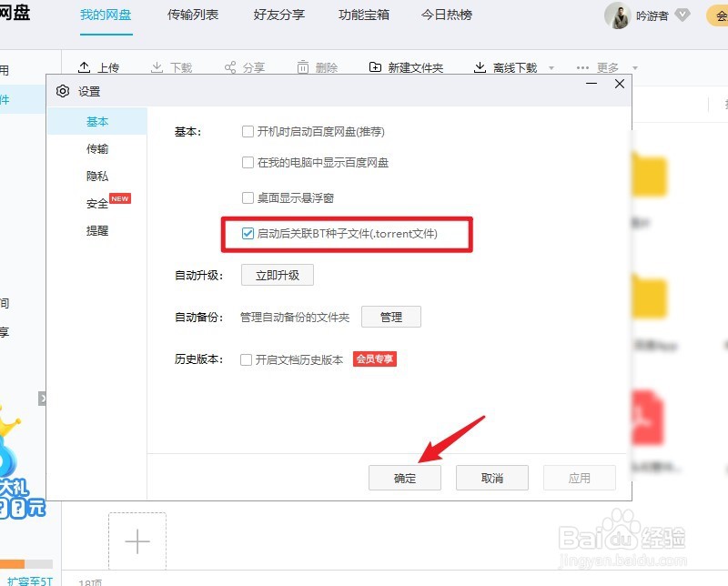The height and width of the screenshot is (586, 728).
Task: Click the three-dot more icon
Action: (x=582, y=68)
